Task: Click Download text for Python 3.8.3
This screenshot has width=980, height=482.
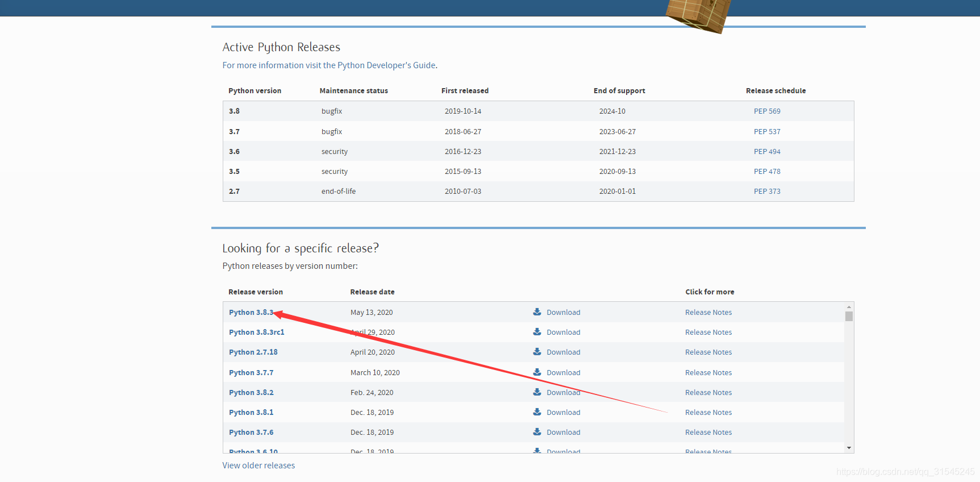Action: (564, 313)
